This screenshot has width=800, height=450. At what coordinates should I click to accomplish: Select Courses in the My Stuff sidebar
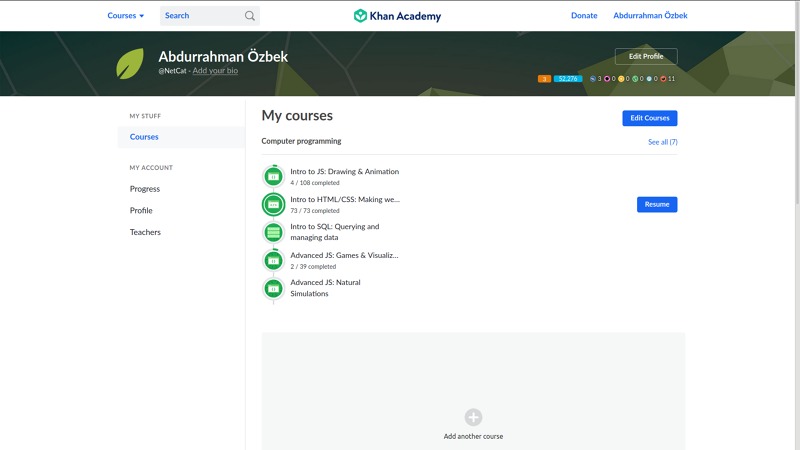181,137
